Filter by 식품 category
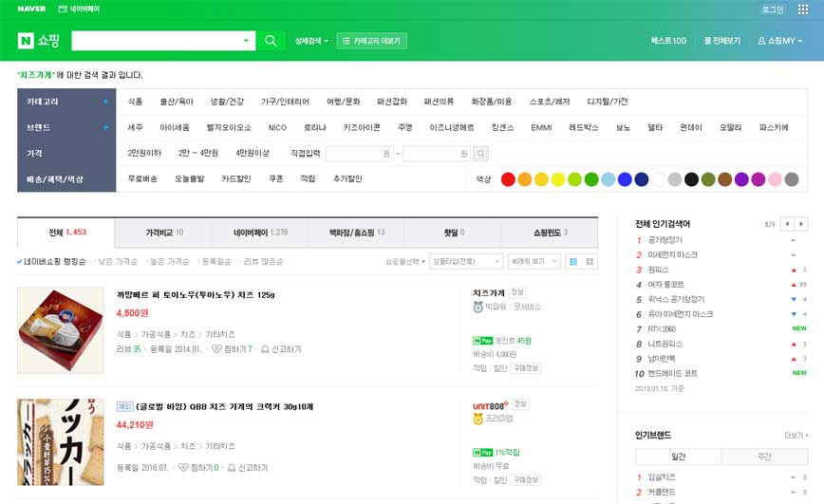The height and width of the screenshot is (504, 824). click(135, 102)
